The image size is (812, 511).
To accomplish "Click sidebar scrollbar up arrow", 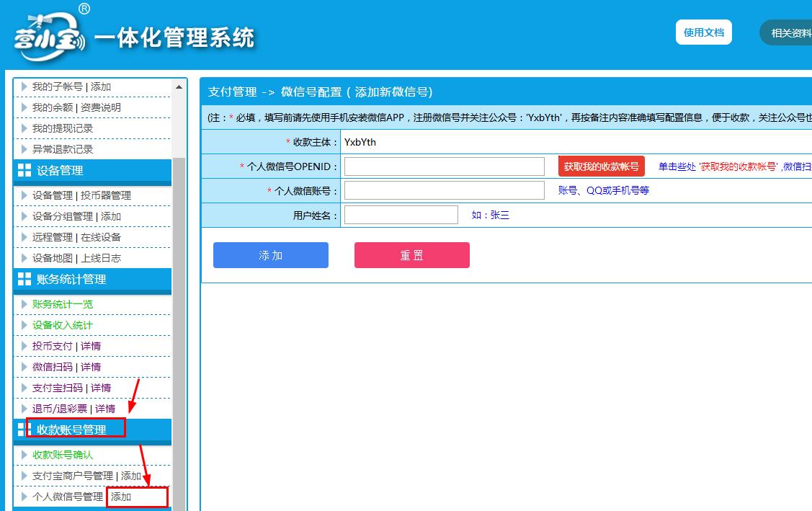I will click(179, 87).
